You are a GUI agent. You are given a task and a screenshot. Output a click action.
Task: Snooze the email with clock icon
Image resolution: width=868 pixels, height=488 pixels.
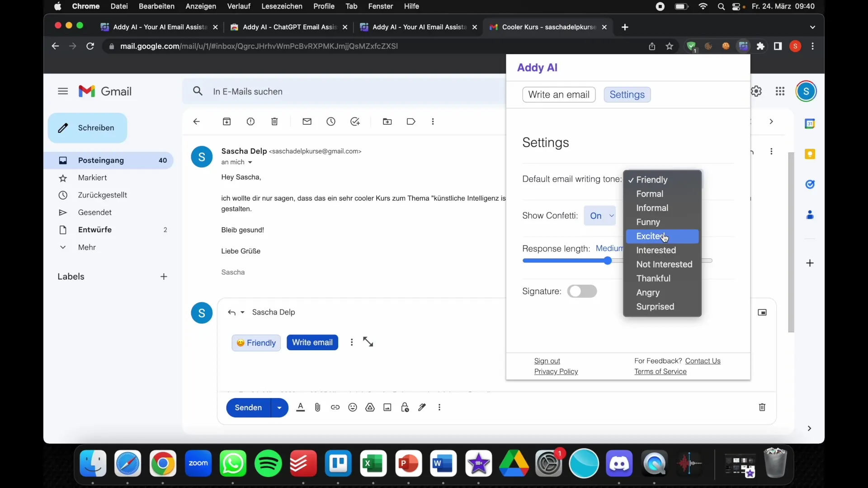point(331,122)
